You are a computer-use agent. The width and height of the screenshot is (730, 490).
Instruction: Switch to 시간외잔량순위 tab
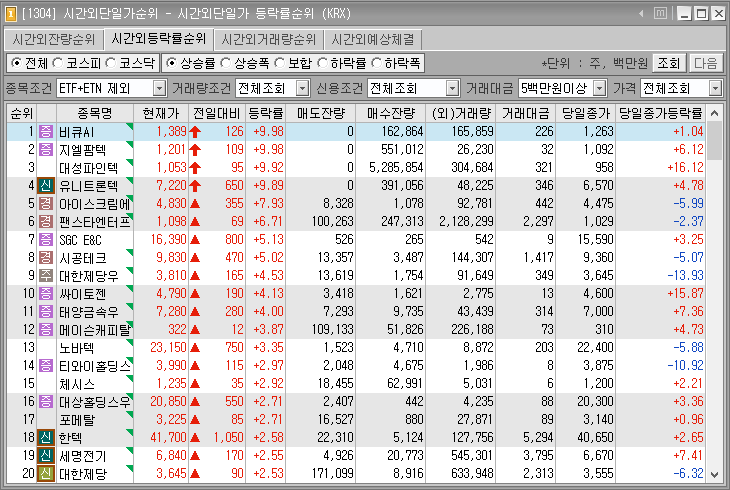pos(54,40)
